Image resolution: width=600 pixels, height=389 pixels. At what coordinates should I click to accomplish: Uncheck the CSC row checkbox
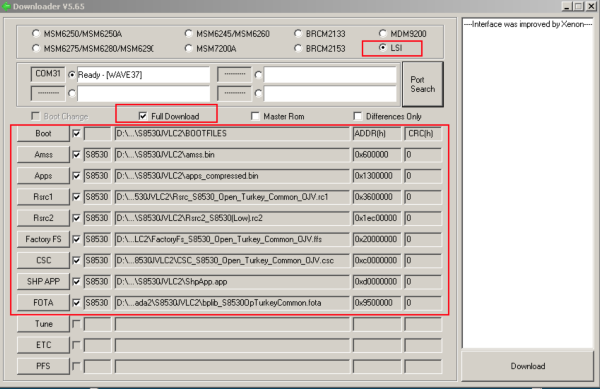[77, 260]
